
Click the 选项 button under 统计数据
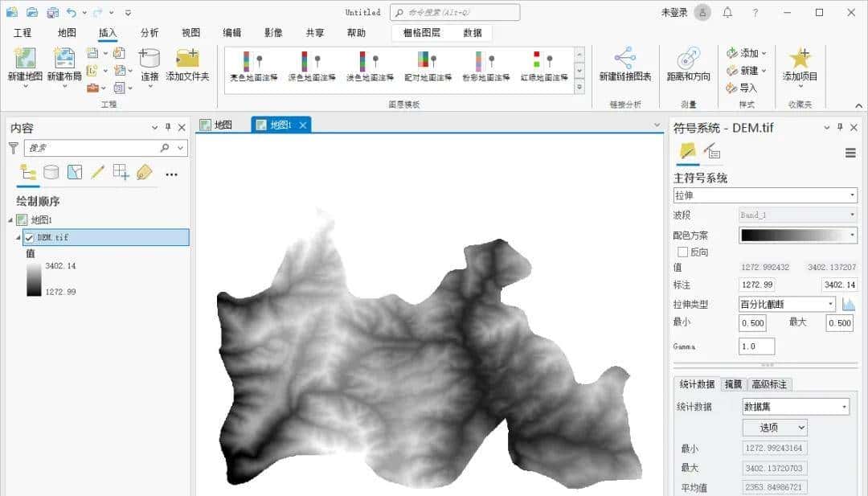774,428
